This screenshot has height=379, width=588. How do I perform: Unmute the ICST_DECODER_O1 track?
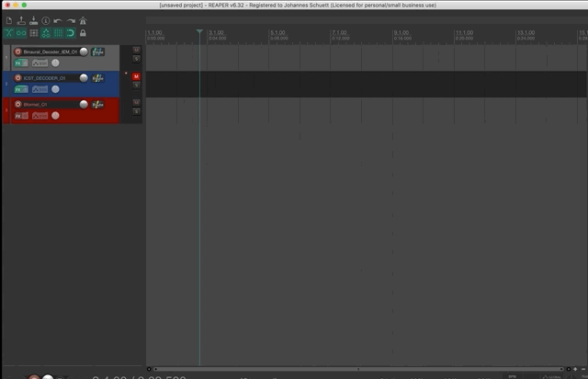136,76
